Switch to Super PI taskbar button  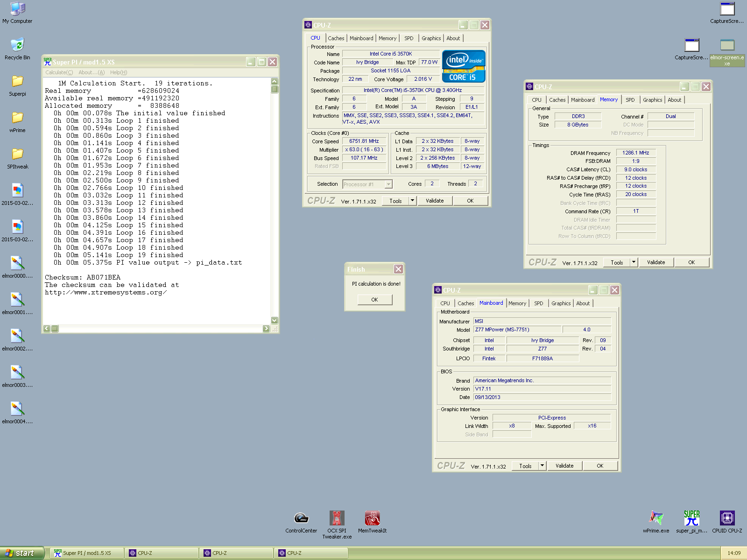[87, 553]
